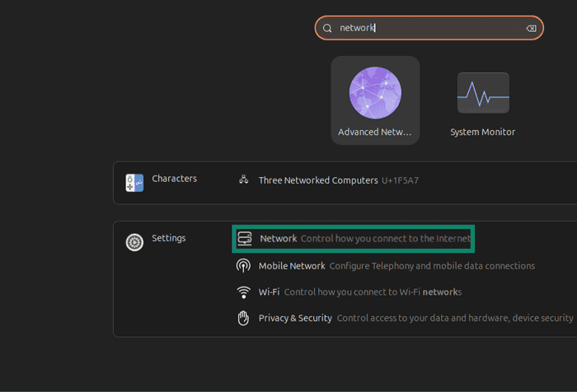577x392 pixels.
Task: Open Network settings search result
Action: [354, 239]
